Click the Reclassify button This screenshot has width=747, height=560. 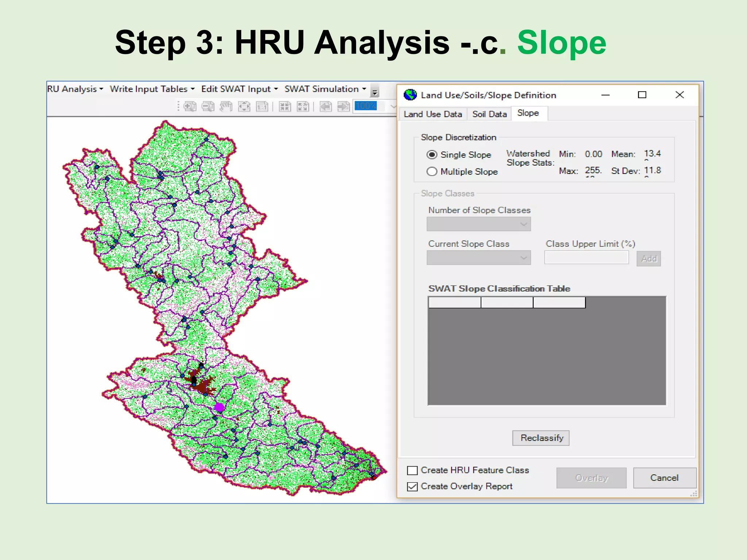(541, 438)
